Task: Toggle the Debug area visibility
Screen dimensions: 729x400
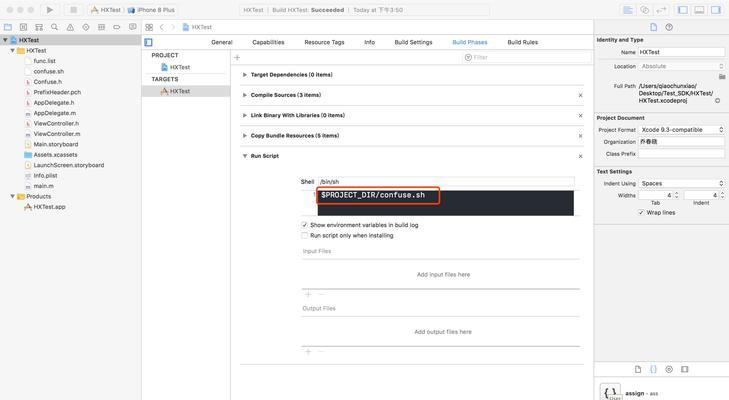Action: coord(699,10)
